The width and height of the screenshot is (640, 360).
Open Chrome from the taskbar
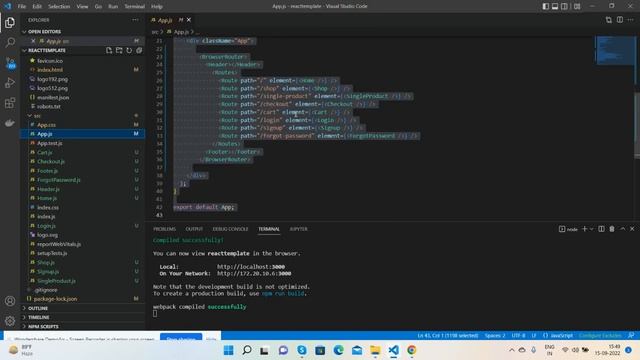(x=411, y=350)
